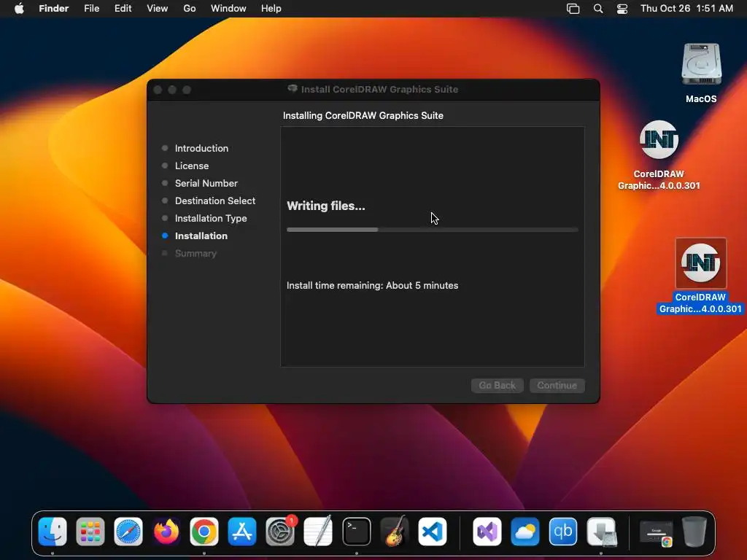
Task: Open the Apple menu
Action: 19,9
